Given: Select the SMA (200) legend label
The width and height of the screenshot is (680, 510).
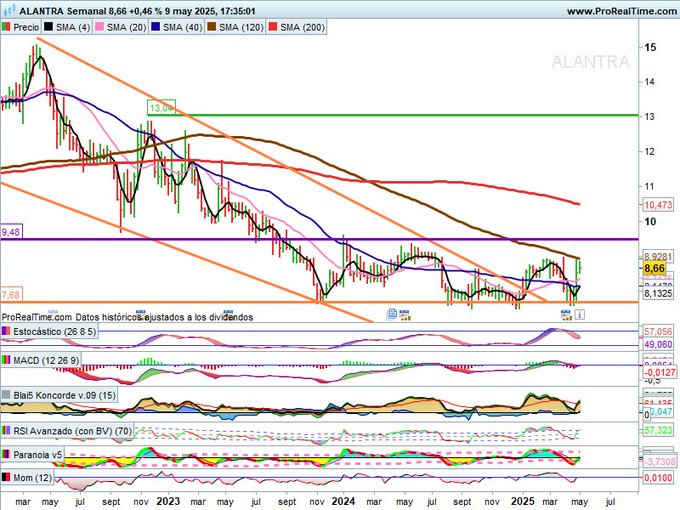Looking at the screenshot, I should 302,27.
